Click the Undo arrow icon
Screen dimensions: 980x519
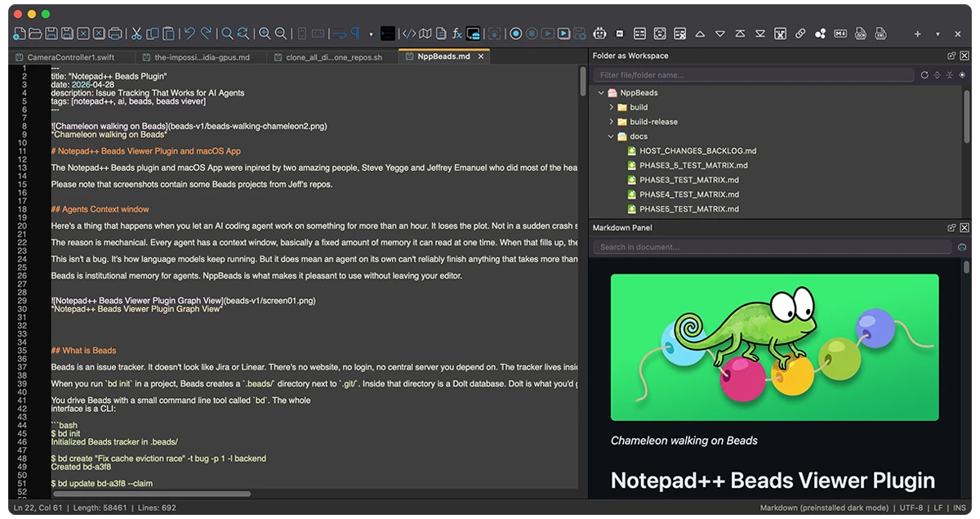coord(189,34)
